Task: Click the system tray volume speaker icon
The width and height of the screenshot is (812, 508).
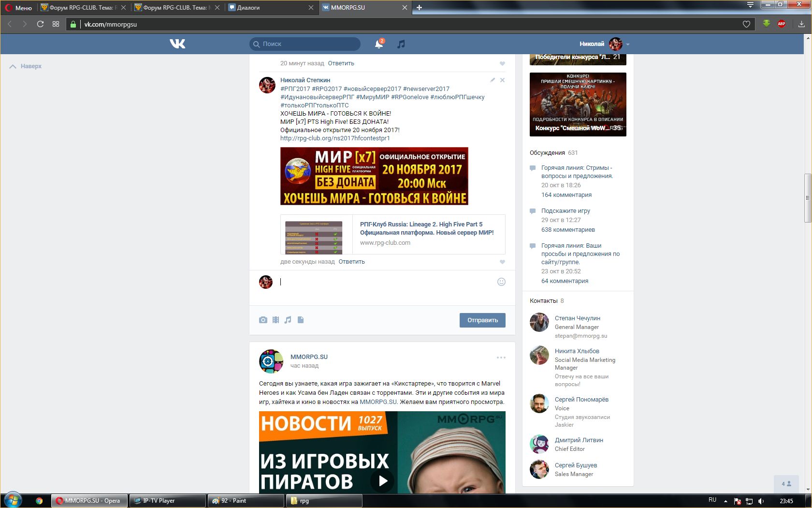Action: pos(761,501)
